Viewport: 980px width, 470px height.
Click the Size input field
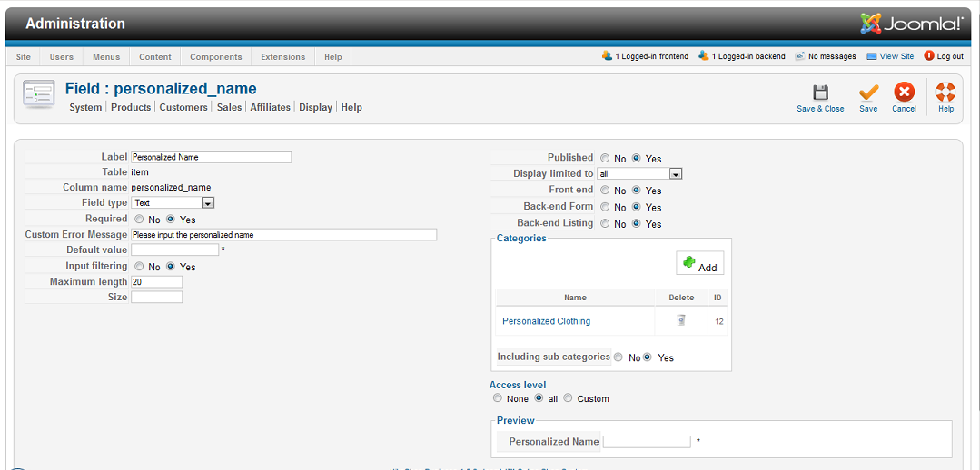(157, 297)
